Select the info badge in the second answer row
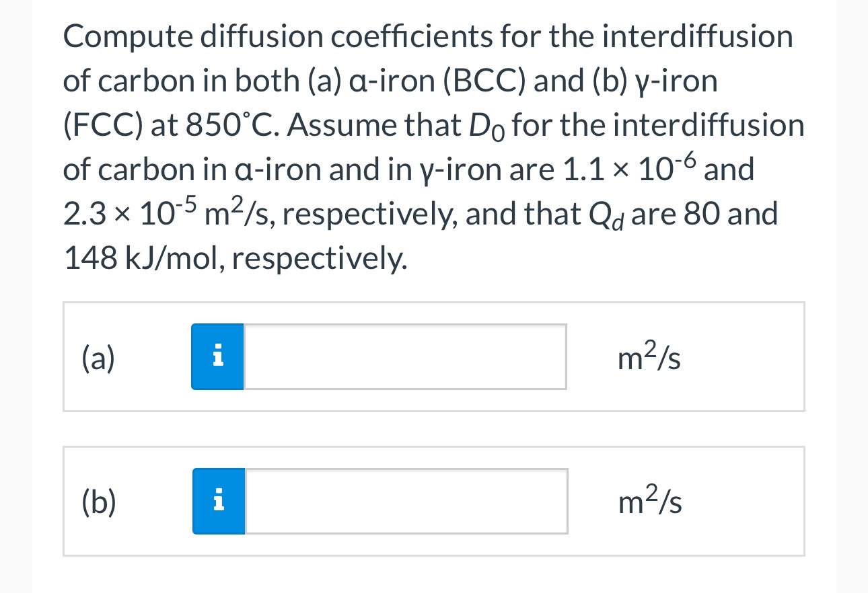This screenshot has width=868, height=593. (219, 501)
